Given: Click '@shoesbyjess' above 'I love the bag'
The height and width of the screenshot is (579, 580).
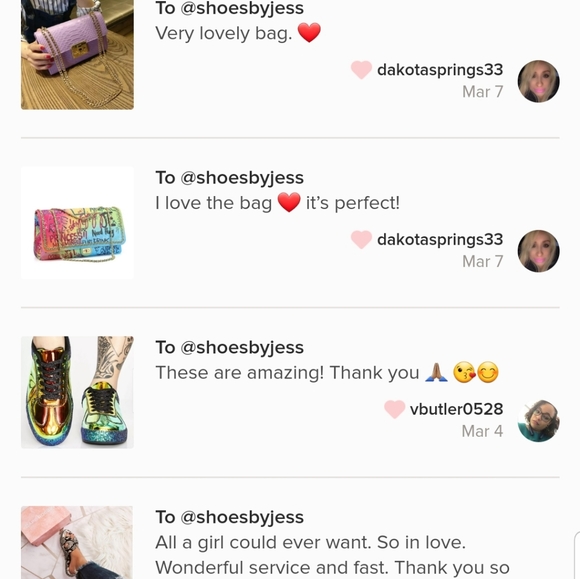Looking at the screenshot, I should click(x=242, y=178).
